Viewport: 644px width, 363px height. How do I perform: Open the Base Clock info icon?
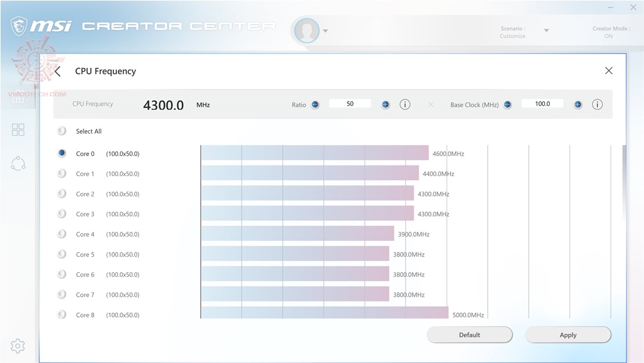tap(597, 104)
